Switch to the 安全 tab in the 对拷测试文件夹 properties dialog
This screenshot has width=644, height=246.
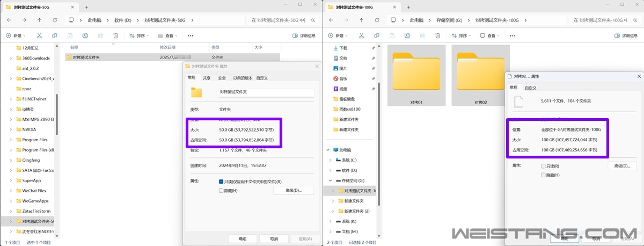[x=222, y=78]
